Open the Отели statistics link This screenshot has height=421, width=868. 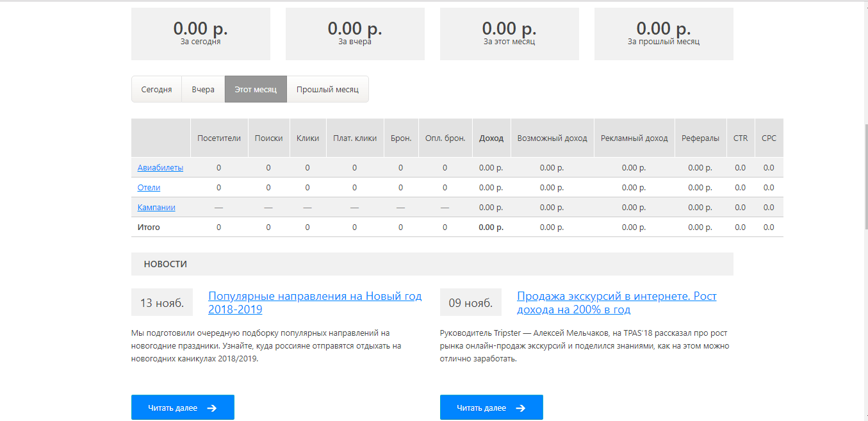tap(149, 188)
